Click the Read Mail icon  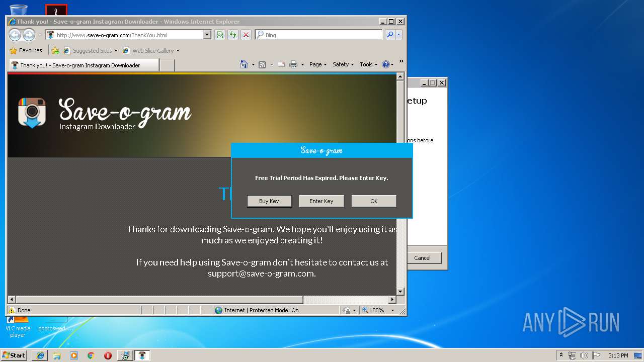coord(281,64)
